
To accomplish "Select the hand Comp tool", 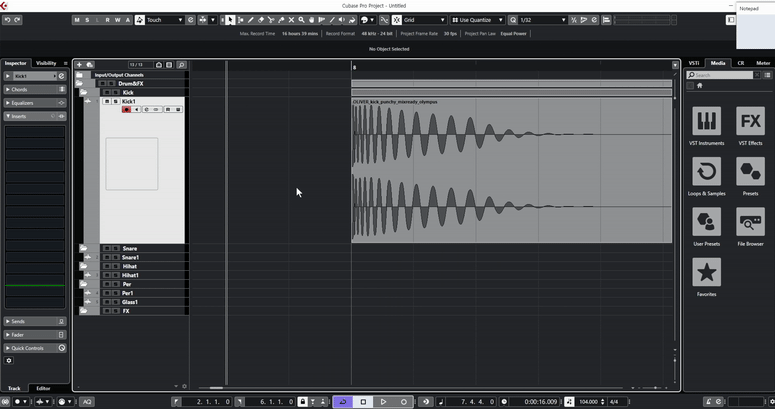I will click(311, 20).
